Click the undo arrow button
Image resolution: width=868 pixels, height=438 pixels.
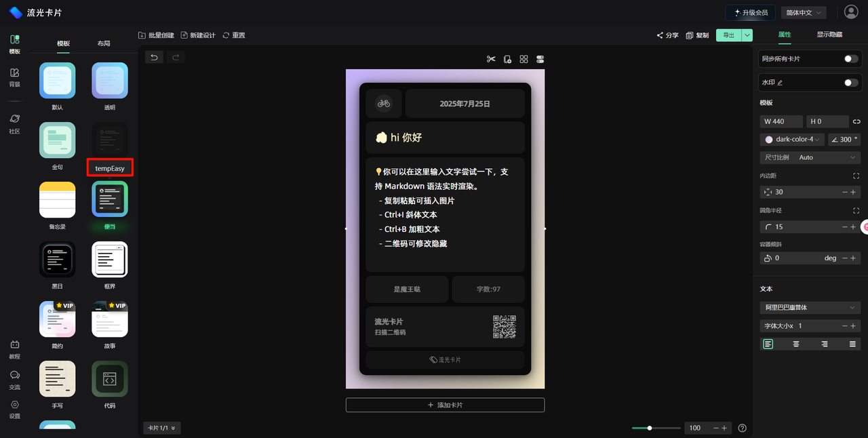pyautogui.click(x=154, y=58)
